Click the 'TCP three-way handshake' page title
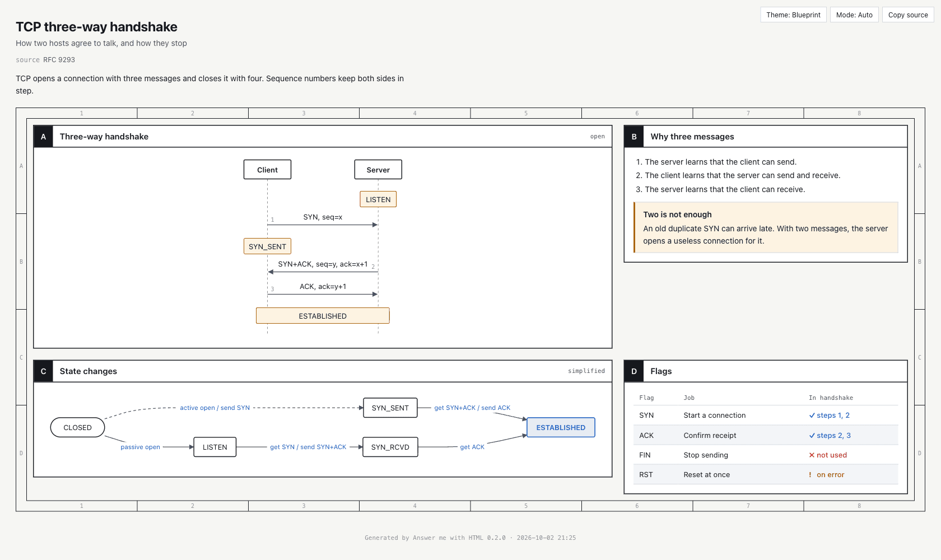This screenshot has width=941, height=560. pyautogui.click(x=96, y=27)
